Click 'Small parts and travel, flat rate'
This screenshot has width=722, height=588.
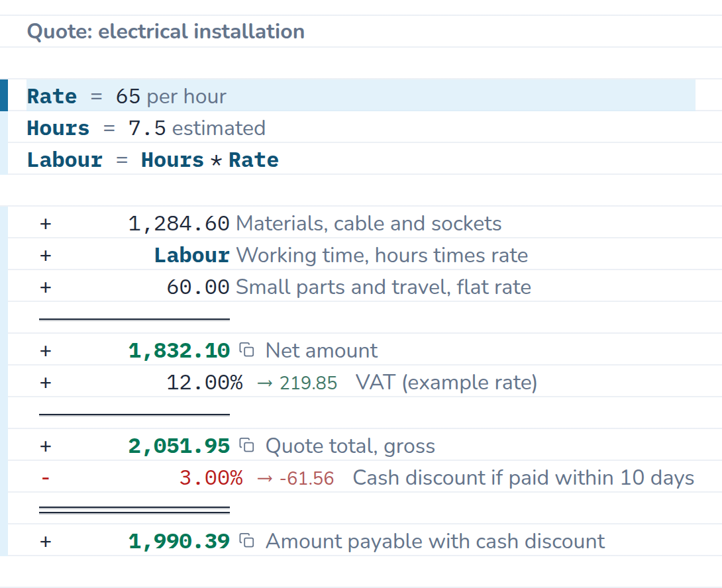384,287
